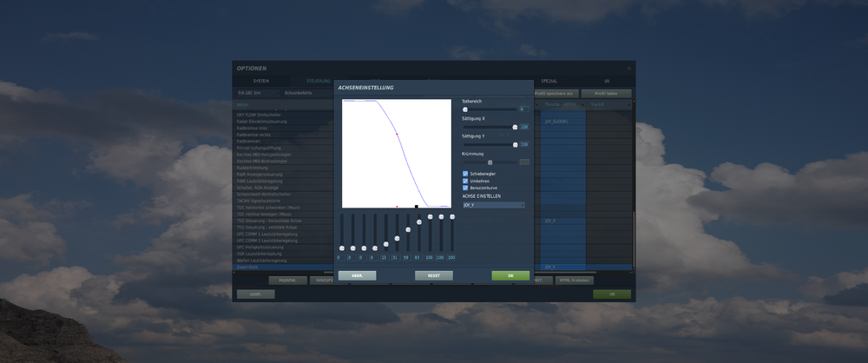Click ABBR. in the Achseneinstellung dialog
Image resolution: width=868 pixels, height=363 pixels.
357,275
